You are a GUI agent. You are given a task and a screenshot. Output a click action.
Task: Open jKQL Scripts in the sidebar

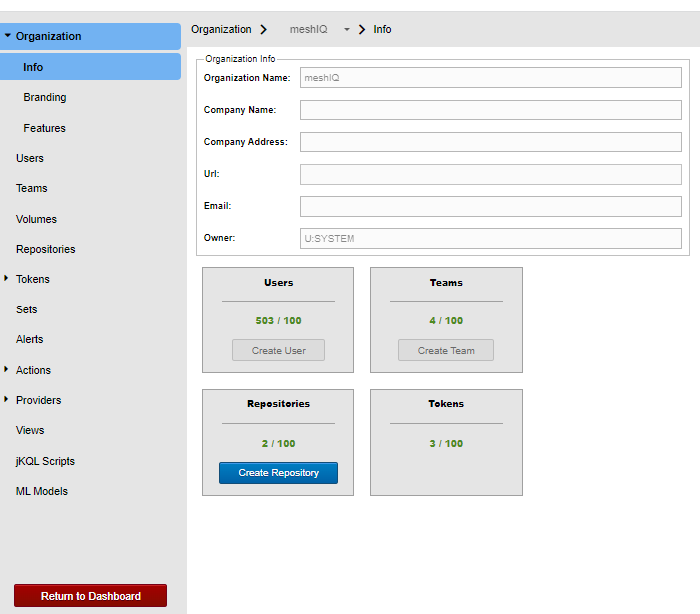45,461
